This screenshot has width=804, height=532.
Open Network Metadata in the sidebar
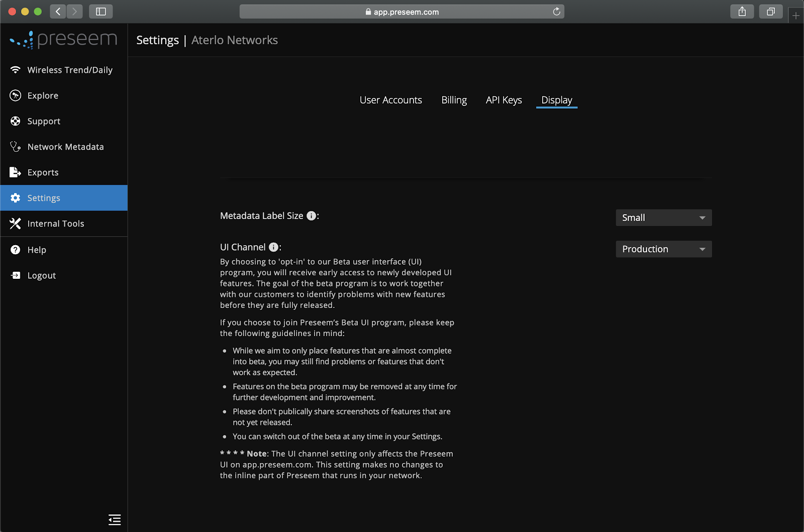click(x=64, y=147)
